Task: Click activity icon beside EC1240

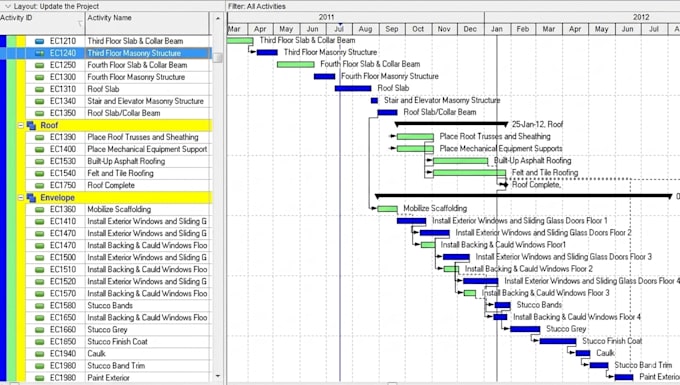Action: (39, 53)
